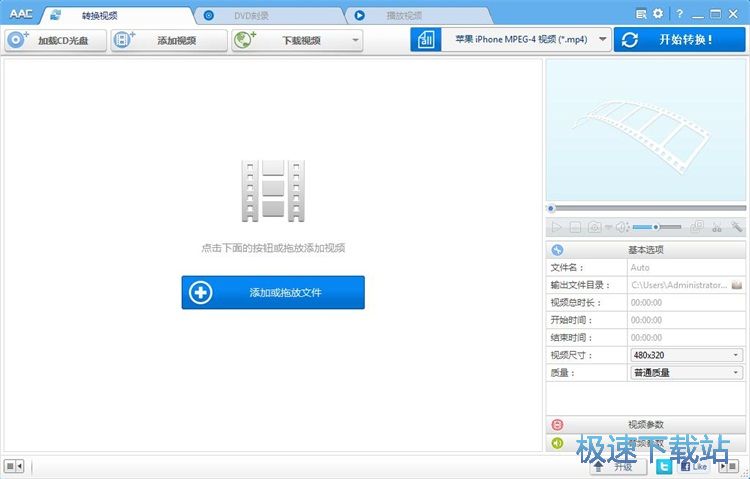The image size is (750, 479).
Task: Switch to the 转换视频 tab
Action: pos(117,15)
